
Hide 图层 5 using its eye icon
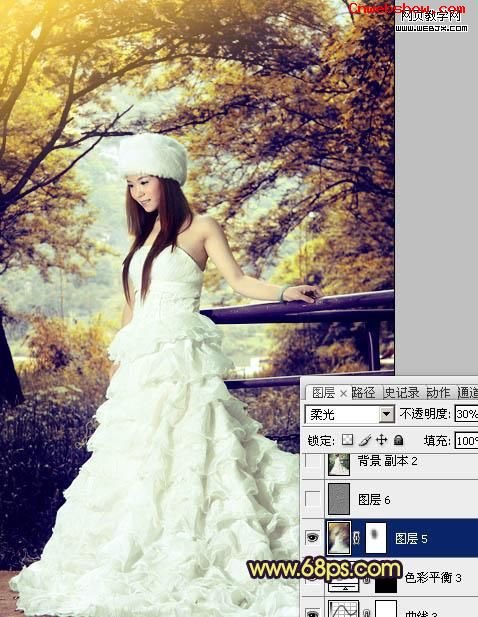(x=313, y=537)
